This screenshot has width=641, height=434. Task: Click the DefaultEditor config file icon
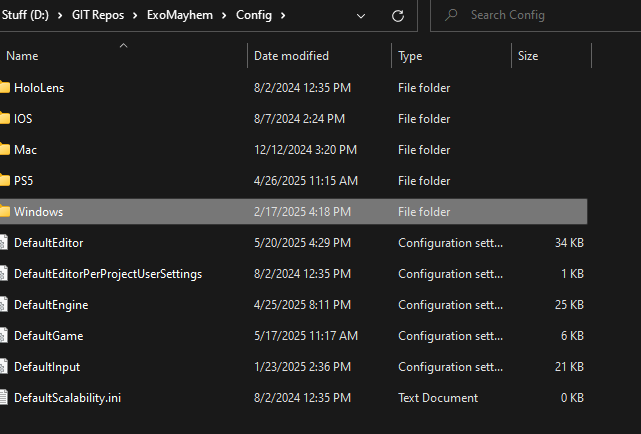click(4, 243)
